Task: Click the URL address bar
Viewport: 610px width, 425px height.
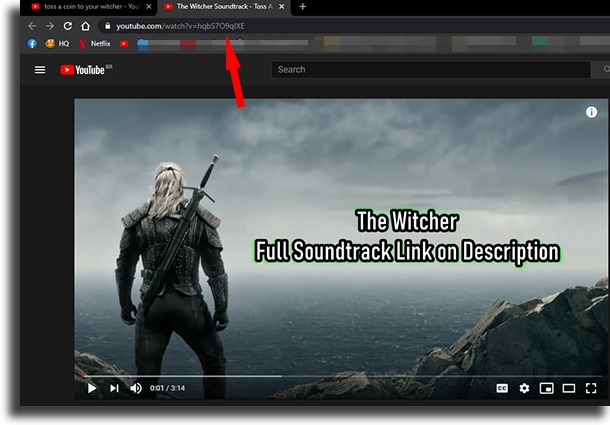Action: [354, 26]
